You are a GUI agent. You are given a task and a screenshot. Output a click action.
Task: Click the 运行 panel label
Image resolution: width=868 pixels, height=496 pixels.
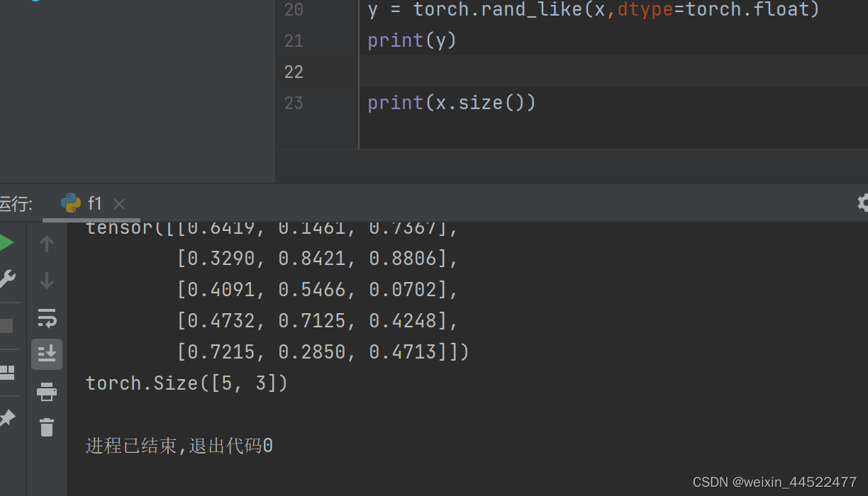[x=16, y=204]
